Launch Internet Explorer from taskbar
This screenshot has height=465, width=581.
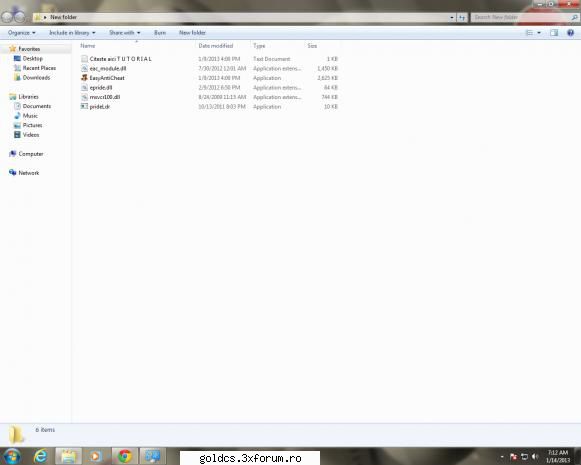point(40,456)
